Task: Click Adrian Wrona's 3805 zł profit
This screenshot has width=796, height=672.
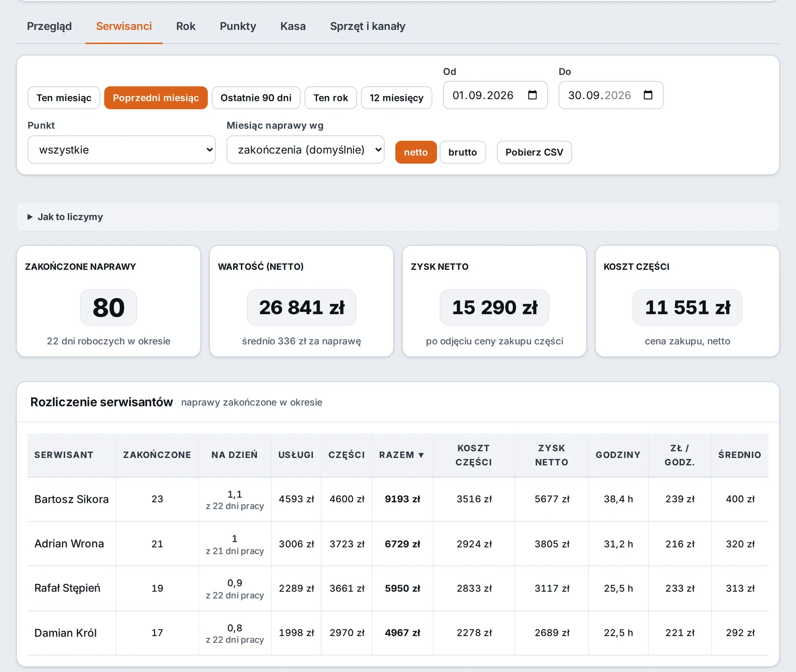Action: click(552, 544)
